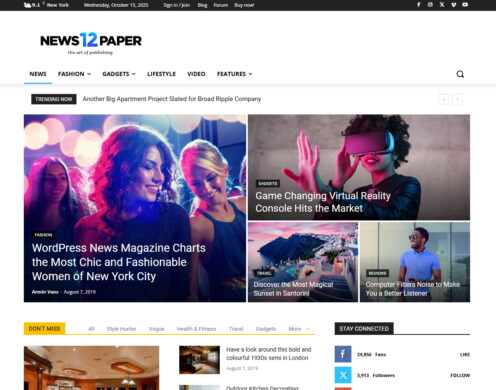Click the STAY CONNECTED section label

[x=364, y=329]
